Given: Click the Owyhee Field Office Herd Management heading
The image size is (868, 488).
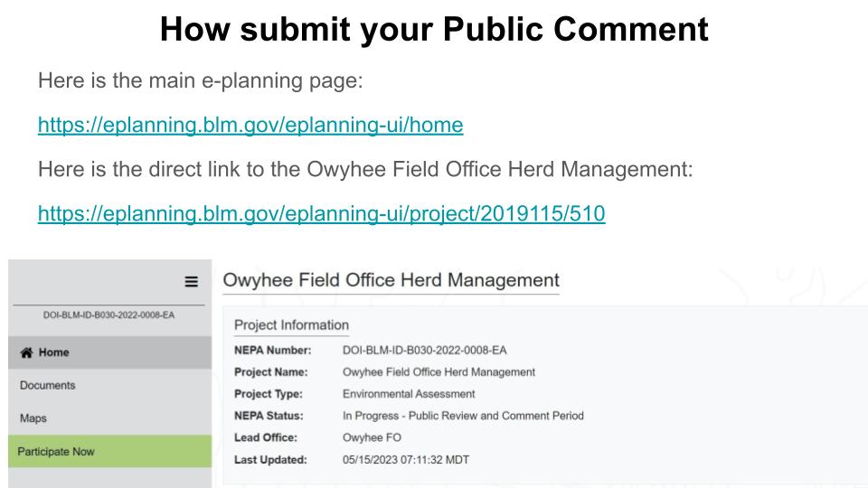Looking at the screenshot, I should tap(391, 280).
